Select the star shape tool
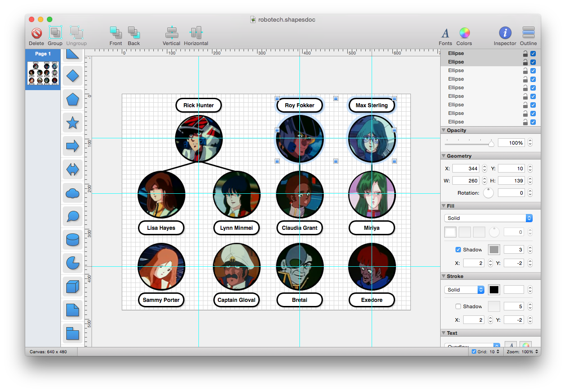 (x=72, y=123)
